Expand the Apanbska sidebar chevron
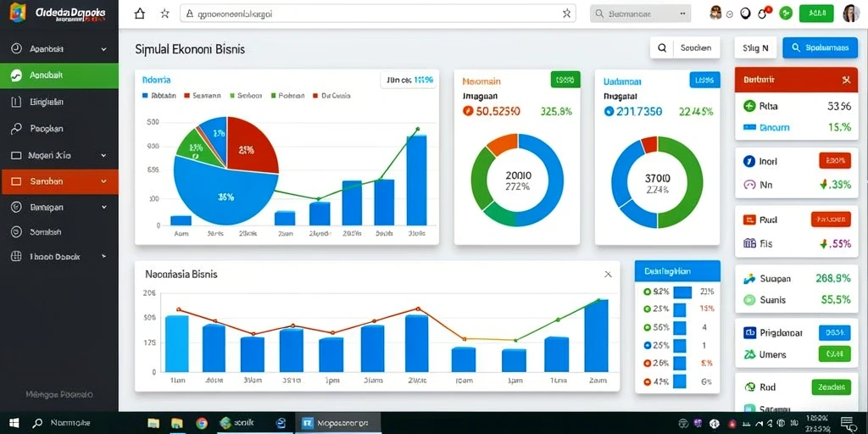Image resolution: width=868 pixels, height=434 pixels. (103, 49)
